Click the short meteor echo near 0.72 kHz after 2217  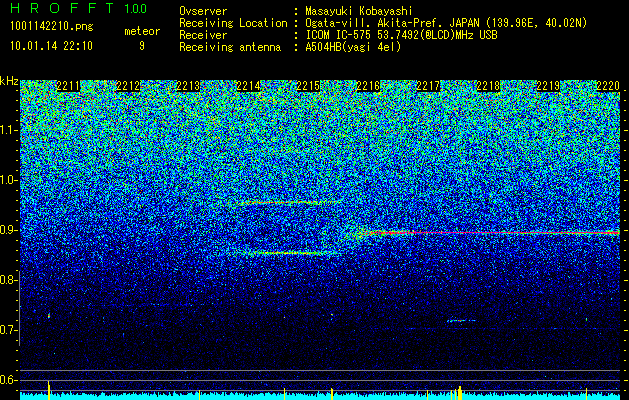(x=461, y=321)
